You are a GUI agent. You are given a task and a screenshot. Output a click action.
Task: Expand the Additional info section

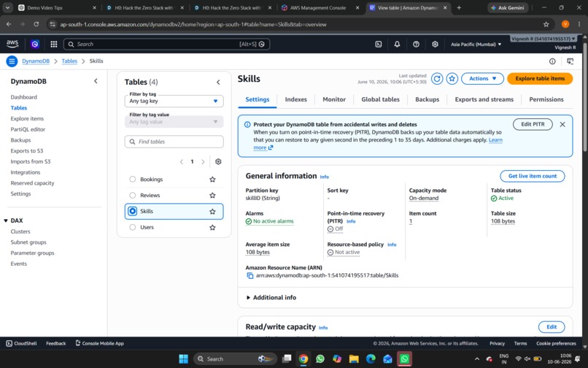click(x=271, y=297)
